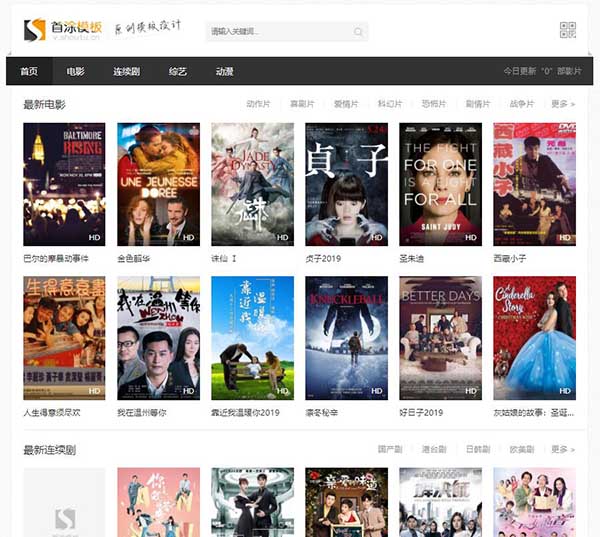Click the title 贞子2019
Screen dimensions: 600x537
323,259
